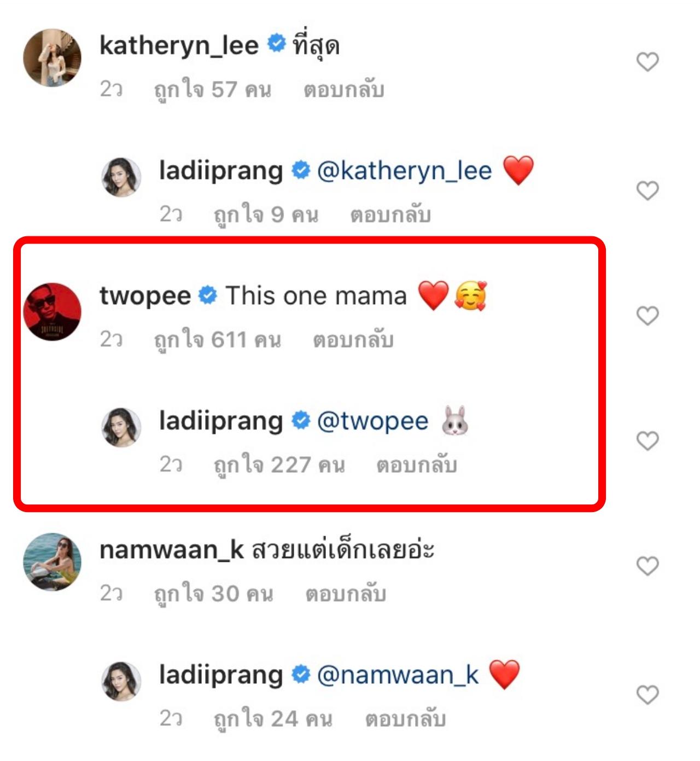Tap heart on twopee's "This one mama" comment
The height and width of the screenshot is (761, 700).
point(647,316)
